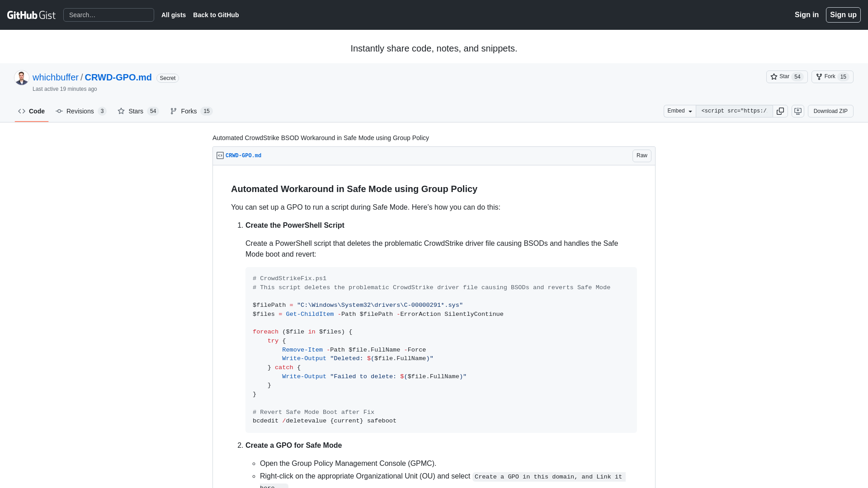Select the 'Secret' label badge
Image resolution: width=868 pixels, height=488 pixels.
pyautogui.click(x=168, y=78)
